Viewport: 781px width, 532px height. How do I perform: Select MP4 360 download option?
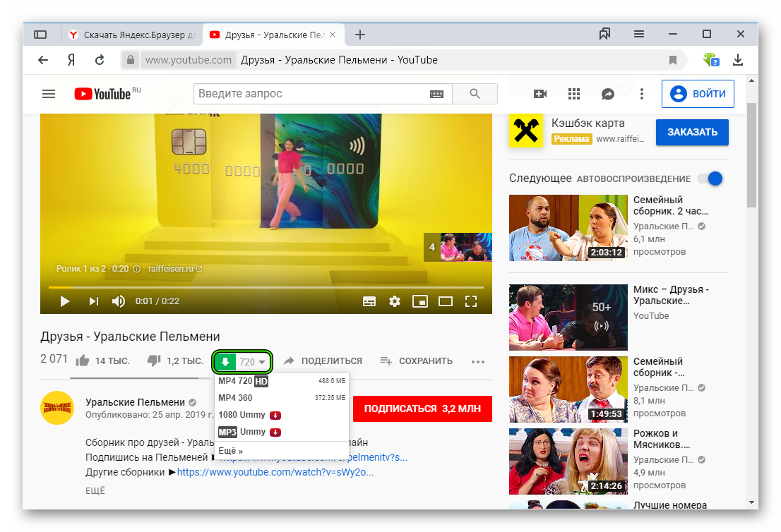coord(282,398)
